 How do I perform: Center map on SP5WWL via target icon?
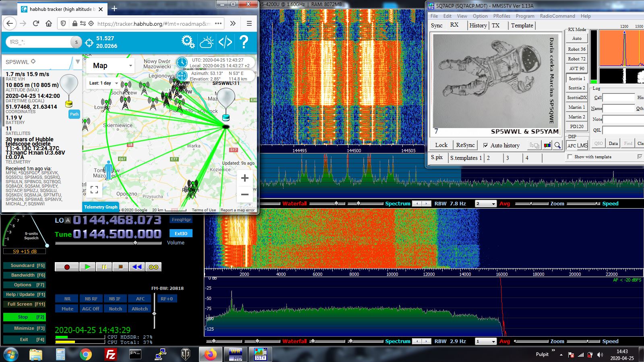[x=33, y=62]
